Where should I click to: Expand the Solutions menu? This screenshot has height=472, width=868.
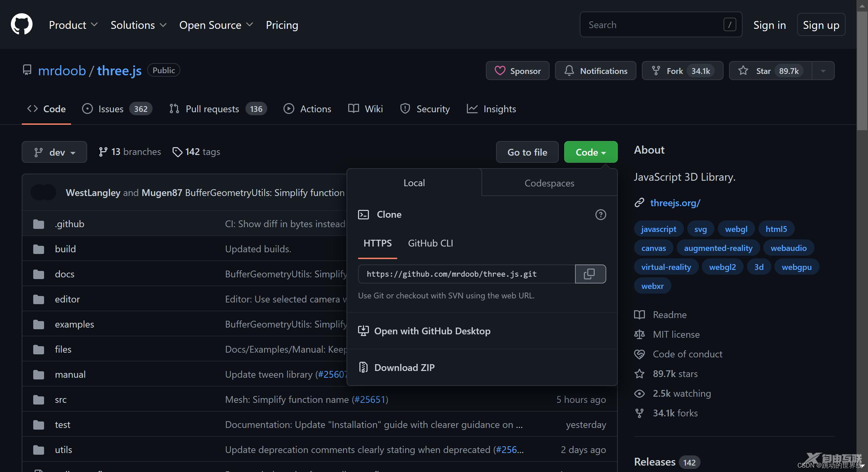[138, 25]
